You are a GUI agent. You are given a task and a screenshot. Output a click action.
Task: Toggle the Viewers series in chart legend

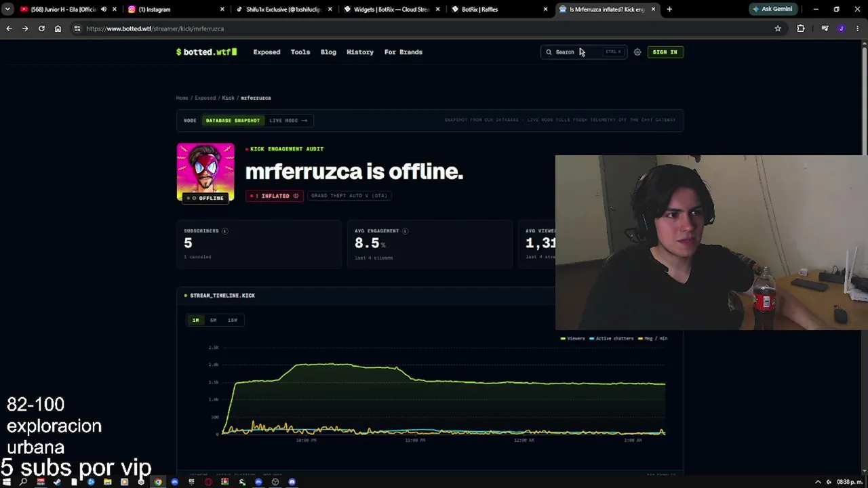pos(572,338)
